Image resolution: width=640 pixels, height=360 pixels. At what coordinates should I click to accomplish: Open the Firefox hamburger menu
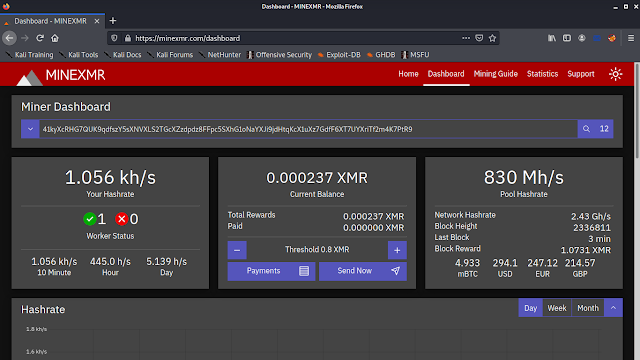point(631,38)
